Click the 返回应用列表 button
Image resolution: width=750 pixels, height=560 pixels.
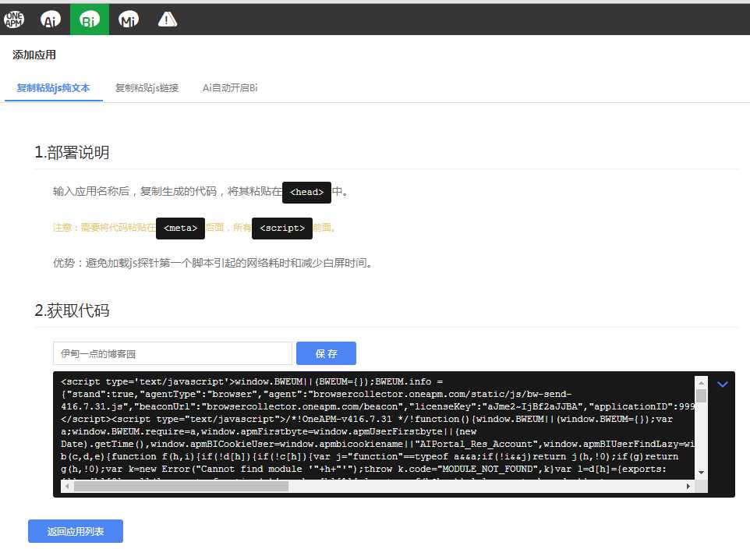click(x=76, y=531)
